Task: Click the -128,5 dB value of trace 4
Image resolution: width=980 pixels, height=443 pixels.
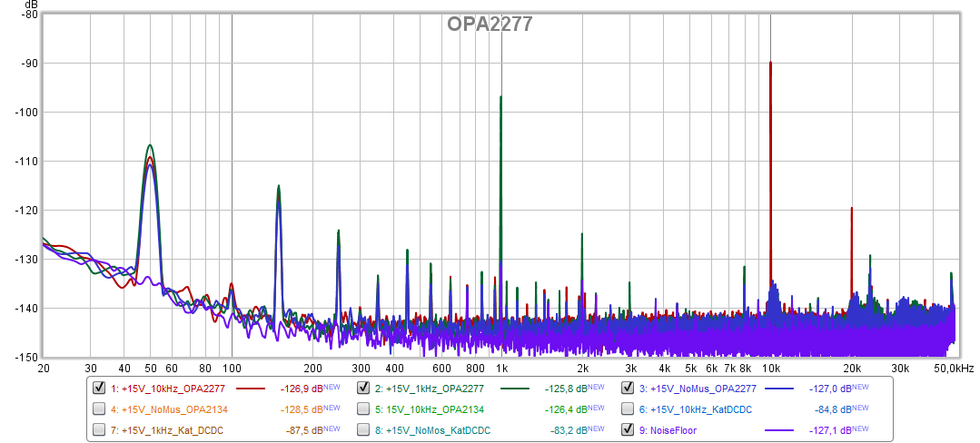Action: click(302, 409)
